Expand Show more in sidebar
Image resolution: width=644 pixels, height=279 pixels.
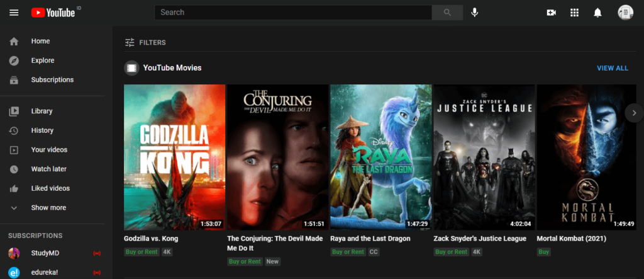pyautogui.click(x=48, y=208)
